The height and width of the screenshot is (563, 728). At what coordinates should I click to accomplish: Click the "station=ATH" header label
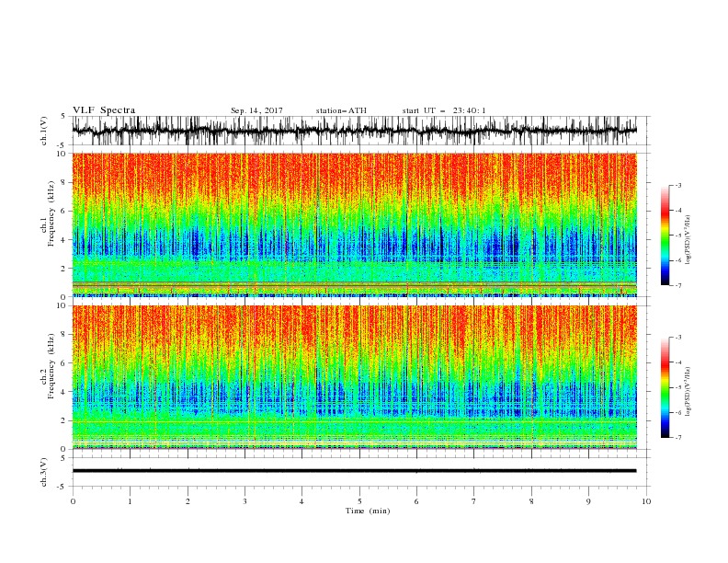pyautogui.click(x=341, y=110)
